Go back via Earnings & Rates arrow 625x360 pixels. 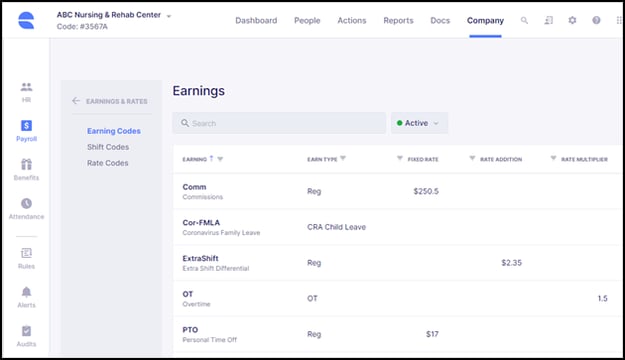coord(76,101)
